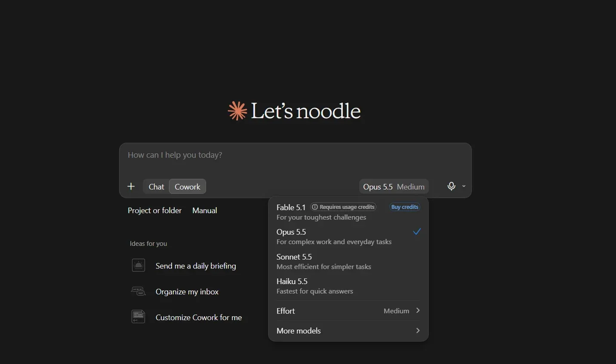Expand the More models submenu
The width and height of the screenshot is (616, 364).
(348, 330)
